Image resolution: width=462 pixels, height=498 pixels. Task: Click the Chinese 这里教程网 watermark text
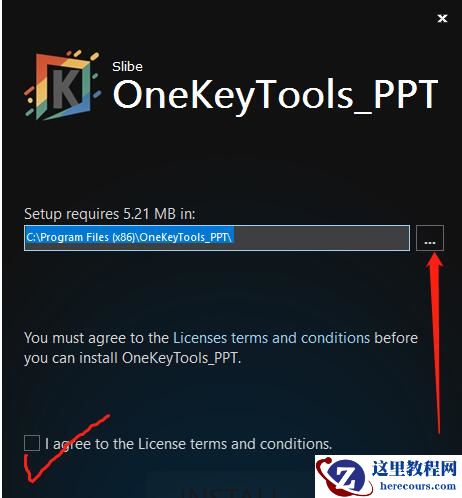point(414,468)
